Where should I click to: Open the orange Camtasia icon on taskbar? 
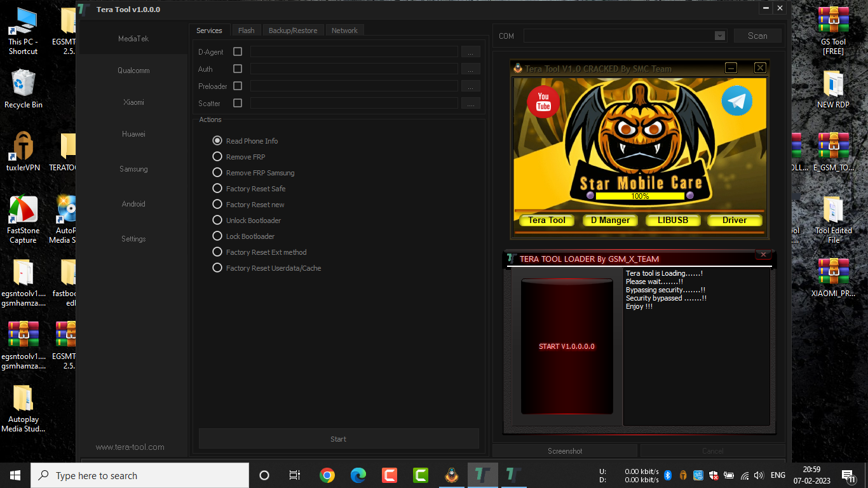pyautogui.click(x=390, y=475)
